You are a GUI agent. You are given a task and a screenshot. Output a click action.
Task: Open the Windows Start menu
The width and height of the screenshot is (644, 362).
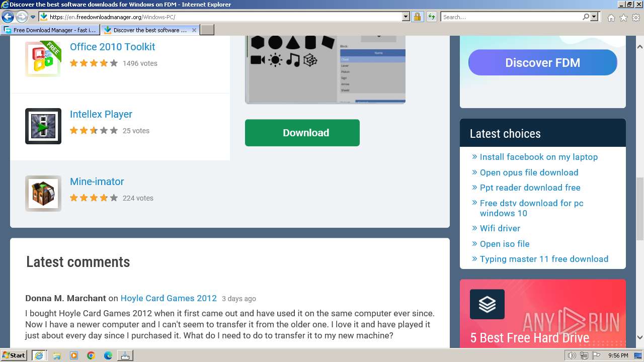pos(14,355)
